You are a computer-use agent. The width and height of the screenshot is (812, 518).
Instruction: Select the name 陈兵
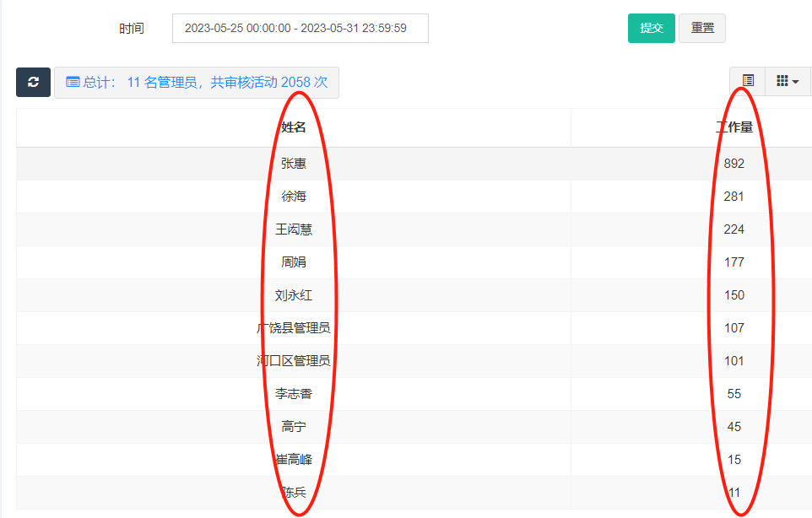pos(294,492)
